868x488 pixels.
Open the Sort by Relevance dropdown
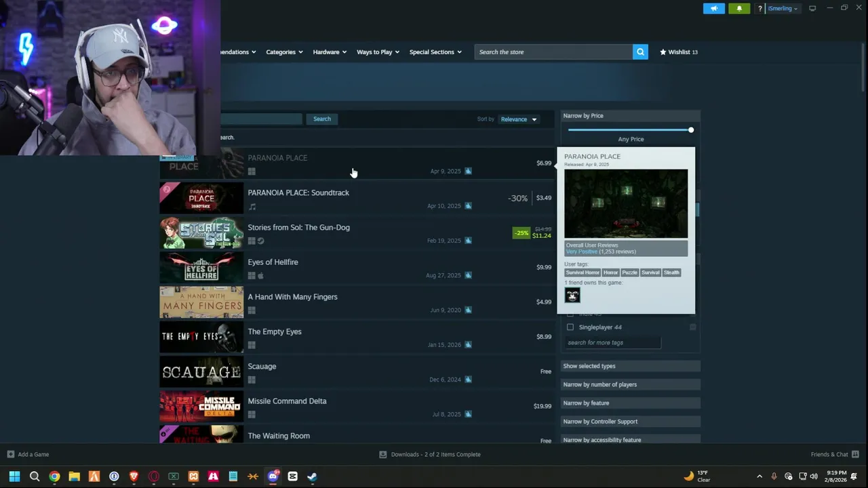(x=519, y=119)
